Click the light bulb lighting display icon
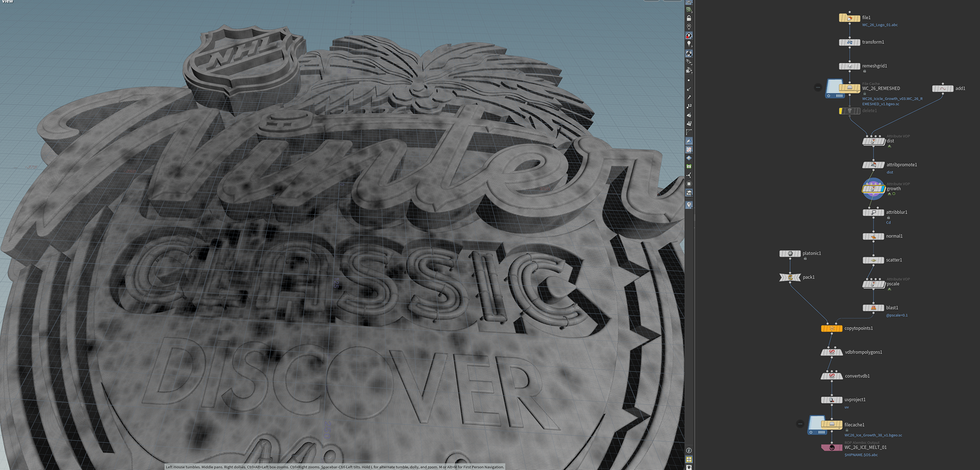 [x=689, y=44]
